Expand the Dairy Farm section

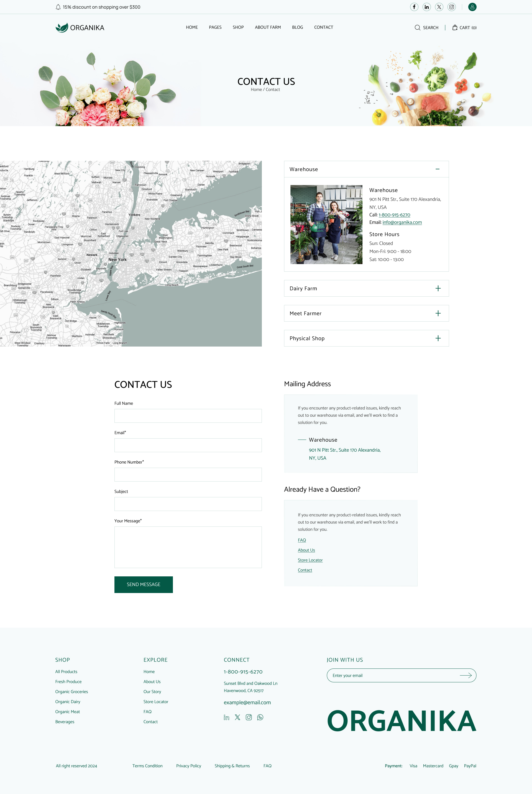click(438, 288)
